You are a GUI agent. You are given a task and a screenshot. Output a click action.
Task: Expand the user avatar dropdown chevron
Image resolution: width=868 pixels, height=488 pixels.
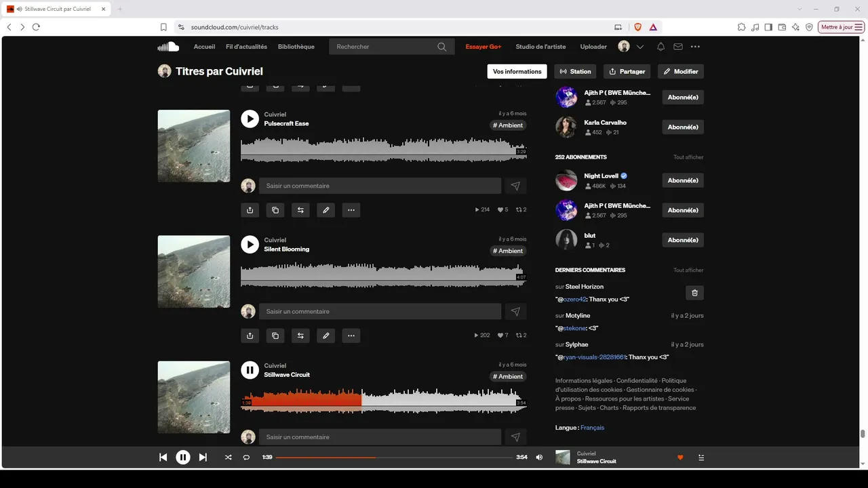[x=640, y=47]
